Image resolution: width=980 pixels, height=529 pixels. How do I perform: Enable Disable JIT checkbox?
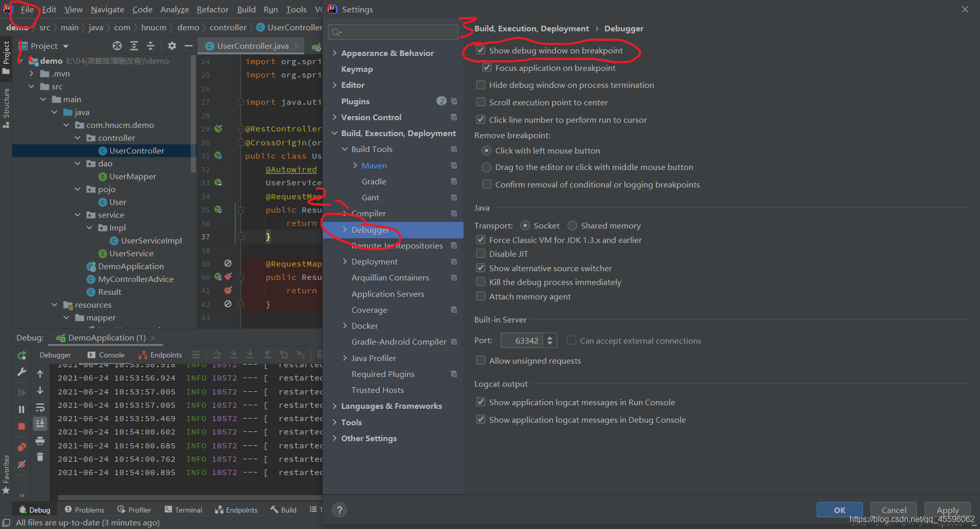480,254
